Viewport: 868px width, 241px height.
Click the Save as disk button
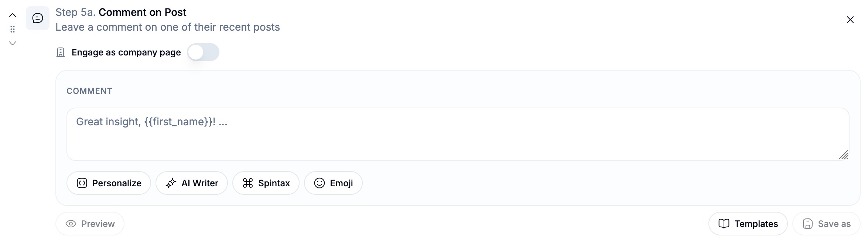click(827, 224)
